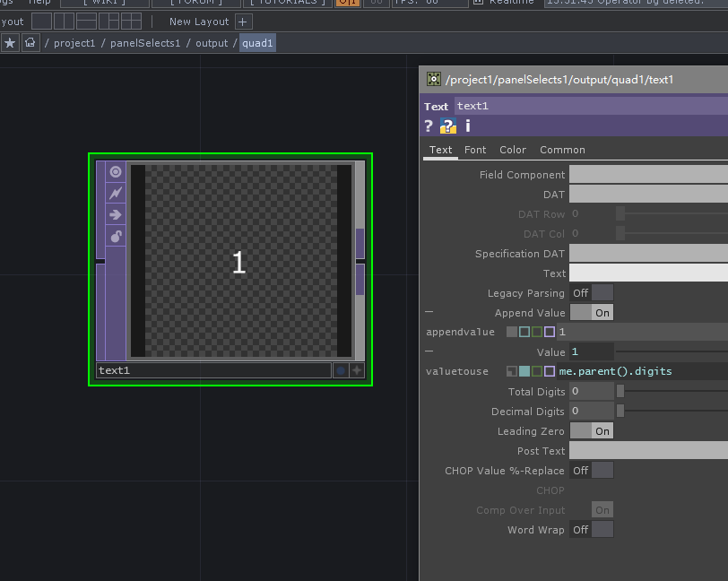The image size is (728, 581).
Task: Click the home icon next to the path bar
Action: (x=30, y=42)
